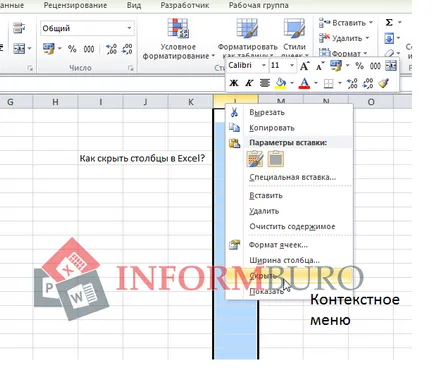Click the Copy icon in context menu
Image resolution: width=434 pixels, height=392 pixels.
pyautogui.click(x=234, y=128)
